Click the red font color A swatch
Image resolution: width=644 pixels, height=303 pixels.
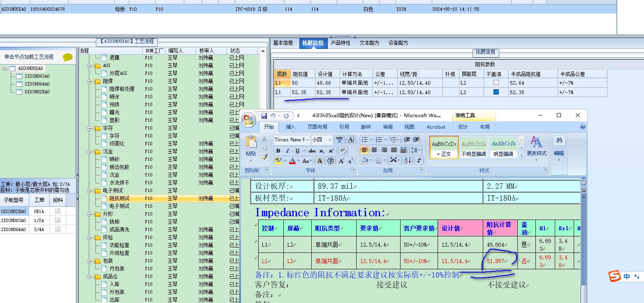tap(292, 161)
